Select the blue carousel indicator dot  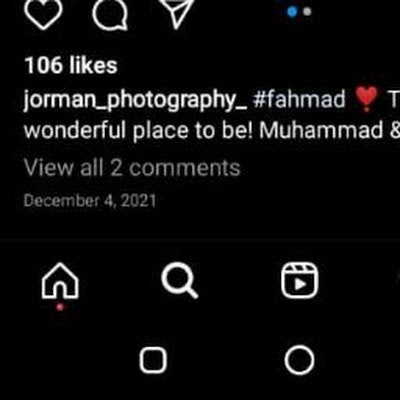pos(292,12)
